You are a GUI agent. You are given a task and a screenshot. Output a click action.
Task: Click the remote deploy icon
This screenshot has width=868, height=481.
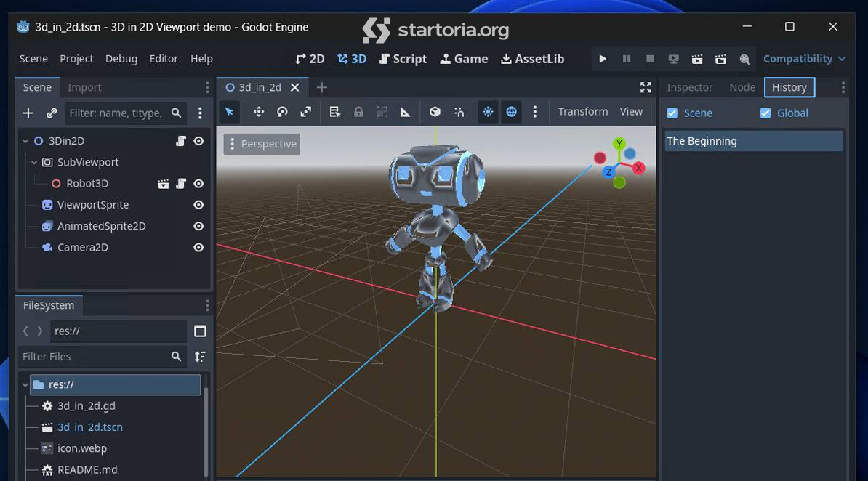point(674,59)
